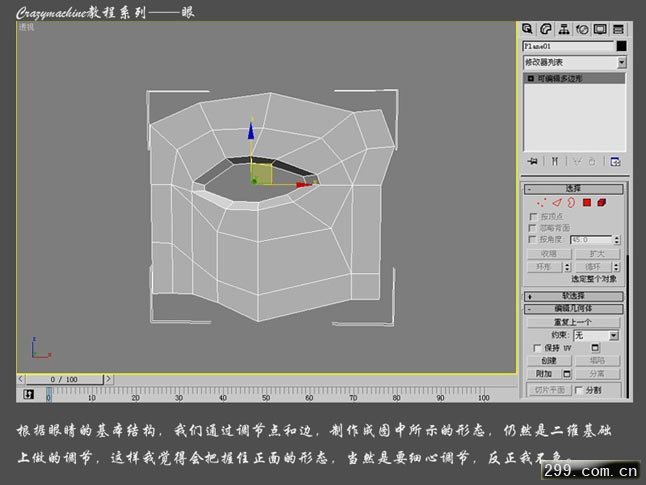Viewport: 646px width, 485px height.
Task: Open the Create command panel tab
Action: (527, 29)
